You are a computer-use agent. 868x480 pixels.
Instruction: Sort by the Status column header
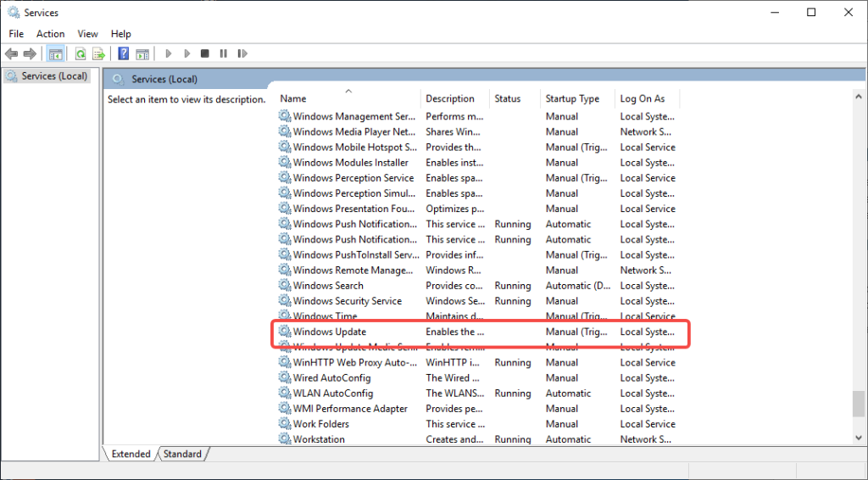pyautogui.click(x=515, y=98)
